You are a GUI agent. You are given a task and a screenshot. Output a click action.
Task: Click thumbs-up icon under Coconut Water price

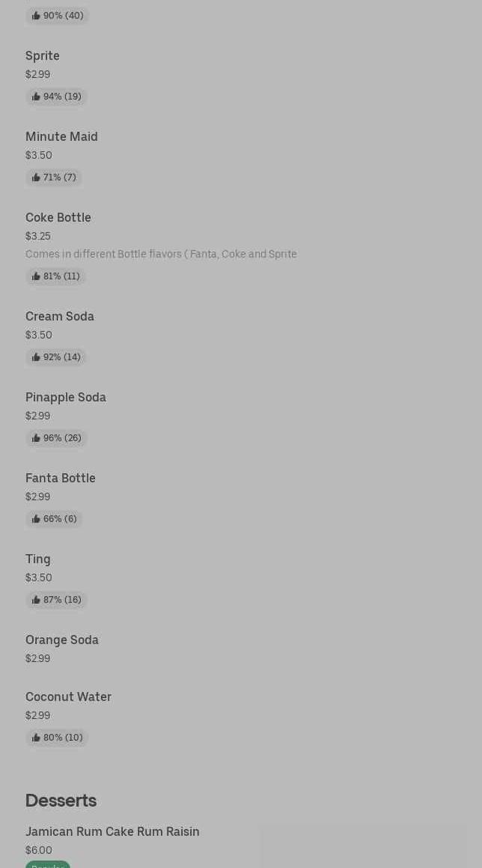(x=36, y=738)
